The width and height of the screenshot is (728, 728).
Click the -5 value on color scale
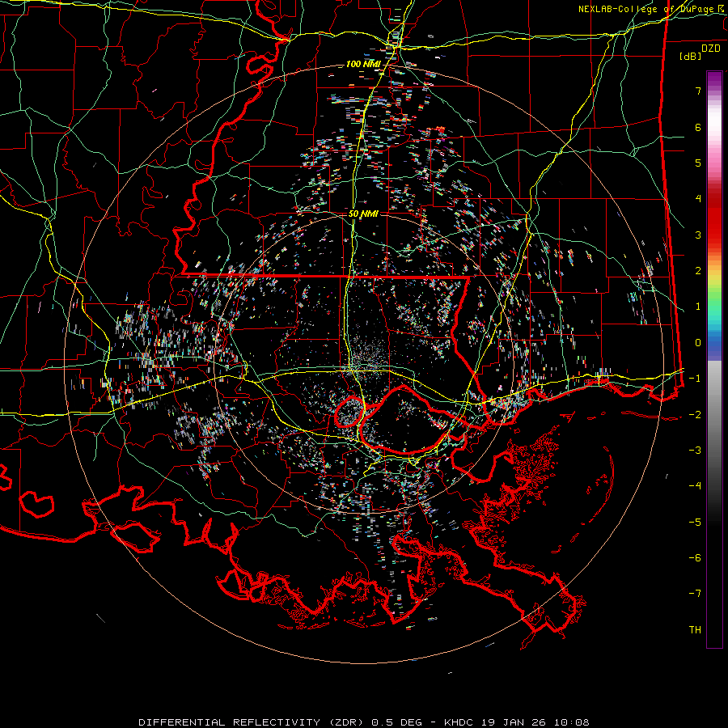pos(695,523)
